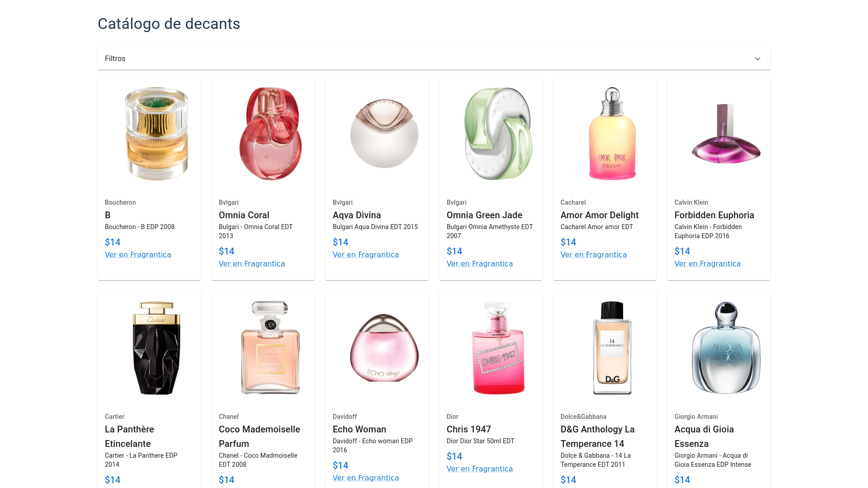Select the D&G La Temperance 14 bottle
The height and width of the screenshot is (488, 868).
[612, 348]
